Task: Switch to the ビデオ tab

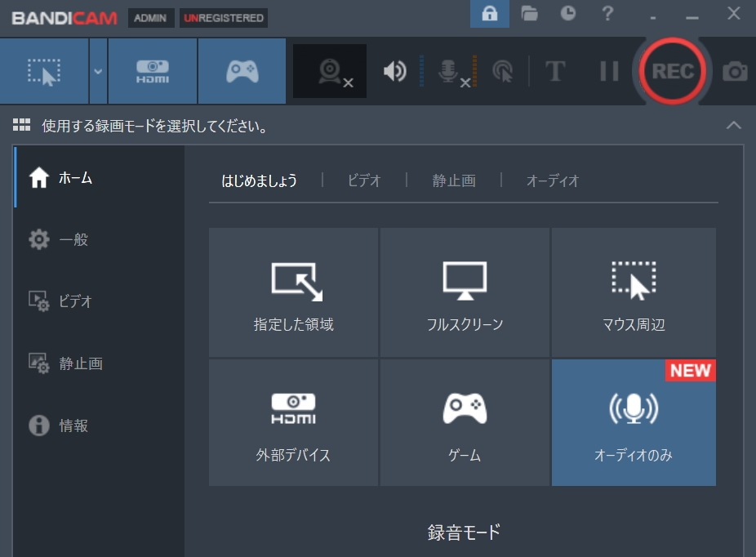Action: [364, 180]
